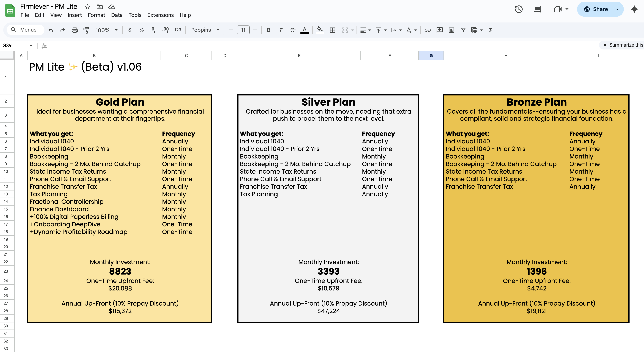Click the fill color paint bucket
Viewport: 644px width, 352px height.
[319, 30]
